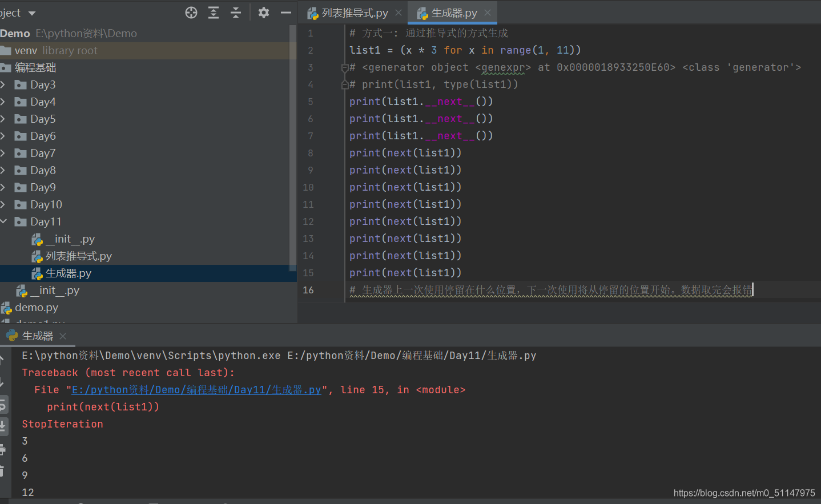The height and width of the screenshot is (504, 821).
Task: Open the traceback file link to 生成器.py
Action: tap(196, 390)
